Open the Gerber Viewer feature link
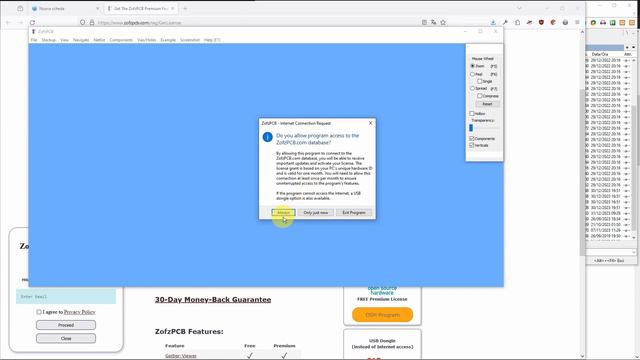 [x=181, y=356]
